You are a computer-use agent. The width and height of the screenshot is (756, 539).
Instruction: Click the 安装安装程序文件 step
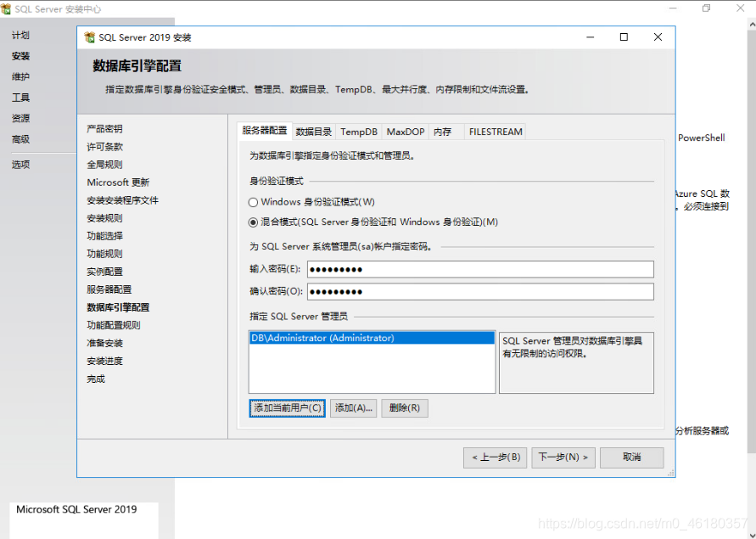122,200
